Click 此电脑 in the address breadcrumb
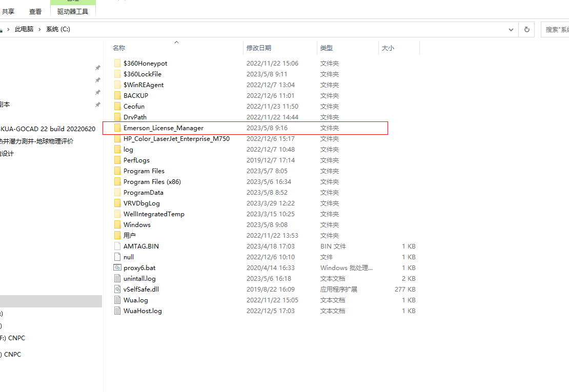This screenshot has width=569, height=392. tap(24, 30)
